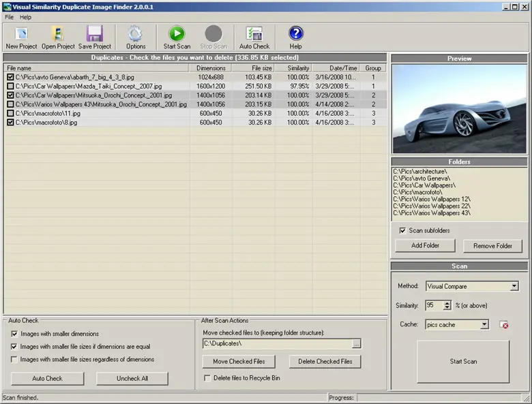The height and width of the screenshot is (404, 532).
Task: Click the Open Project toolbar icon
Action: click(58, 34)
